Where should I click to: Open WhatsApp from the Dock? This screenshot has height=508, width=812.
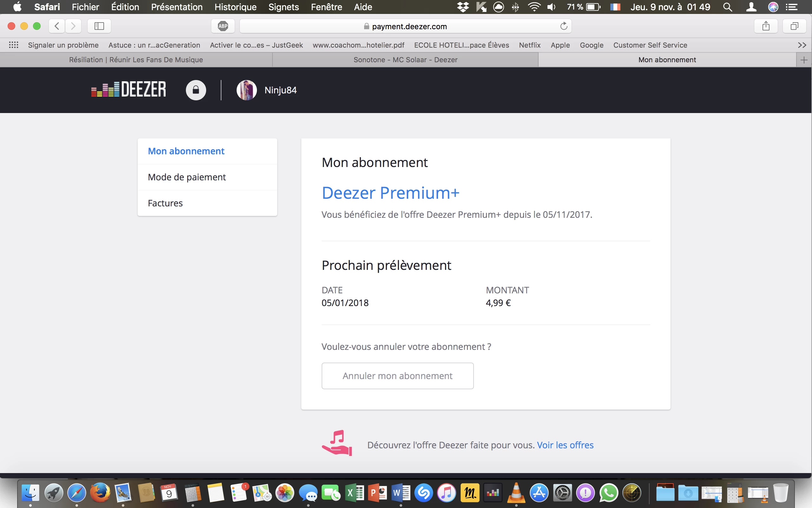609,493
